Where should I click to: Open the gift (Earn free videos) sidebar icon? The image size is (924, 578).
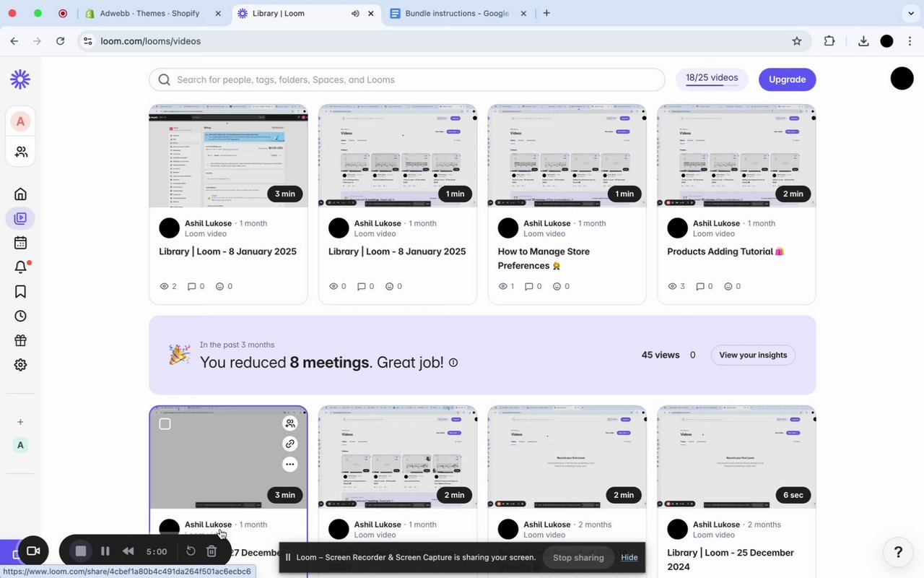[x=20, y=340]
